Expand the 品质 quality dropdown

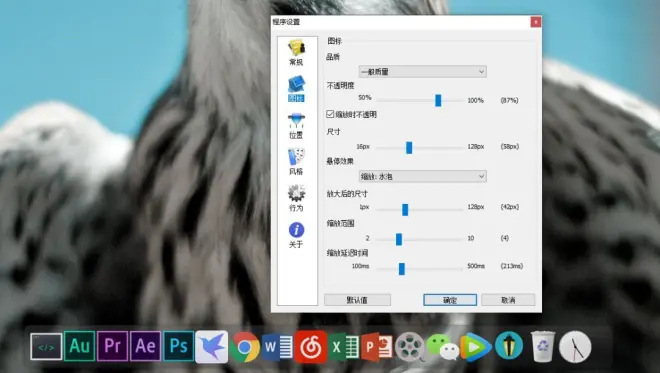[423, 72]
